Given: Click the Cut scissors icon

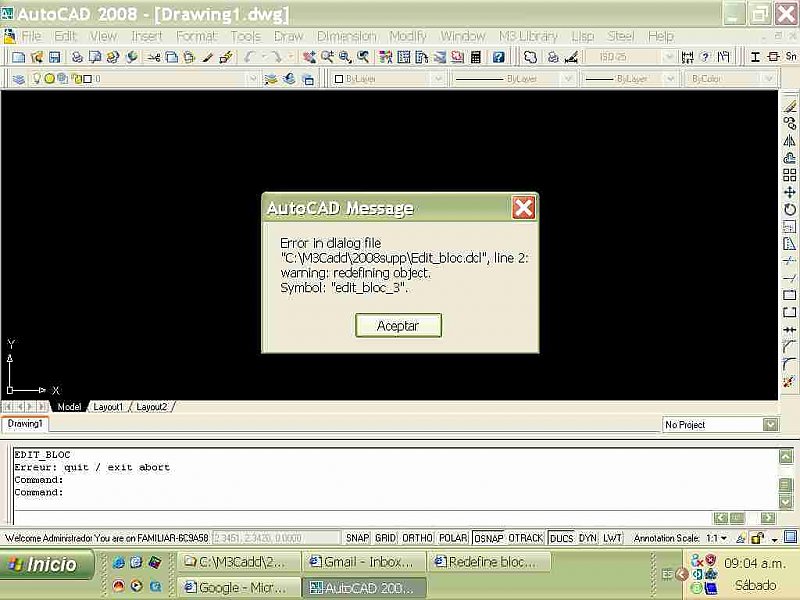Looking at the screenshot, I should (x=153, y=57).
